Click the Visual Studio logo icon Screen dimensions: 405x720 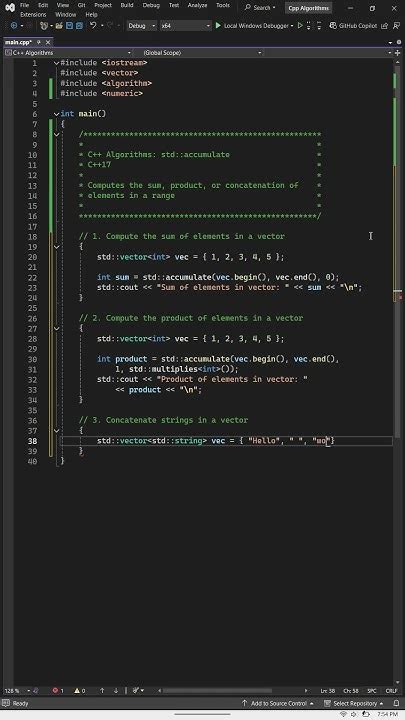coord(10,7)
